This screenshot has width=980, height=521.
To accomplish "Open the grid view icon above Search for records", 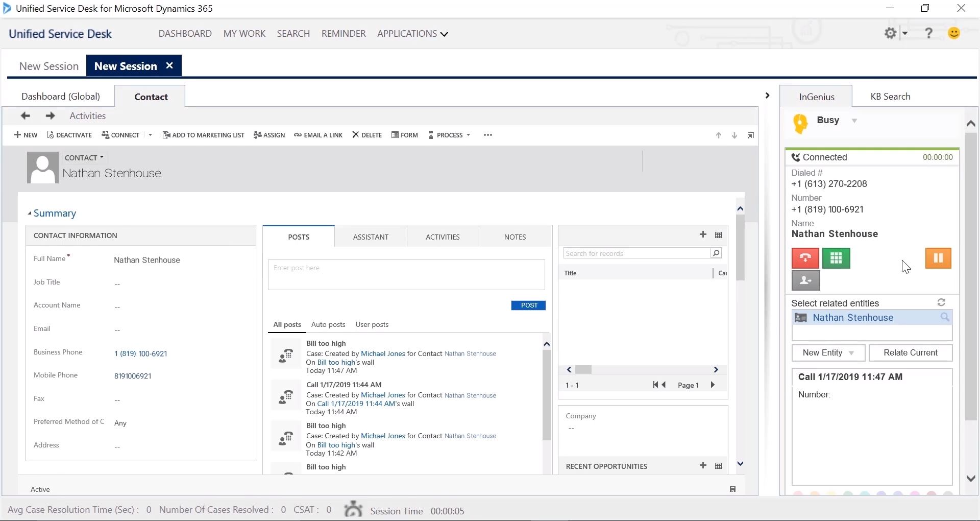I will (719, 235).
